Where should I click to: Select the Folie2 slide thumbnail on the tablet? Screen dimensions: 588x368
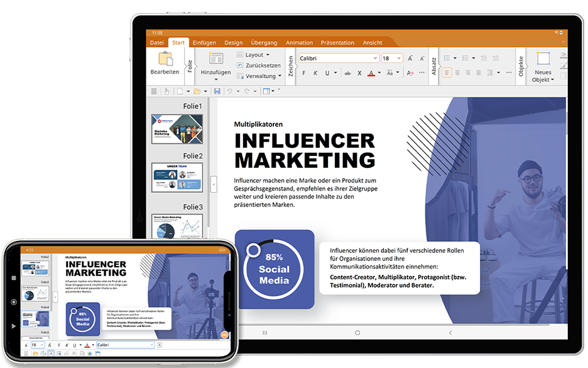click(177, 177)
